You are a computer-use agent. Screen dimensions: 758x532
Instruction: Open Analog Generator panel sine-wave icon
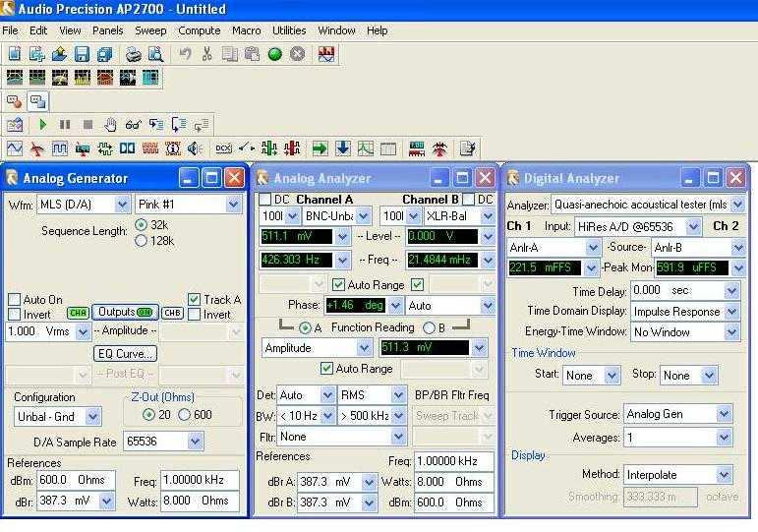[x=15, y=148]
